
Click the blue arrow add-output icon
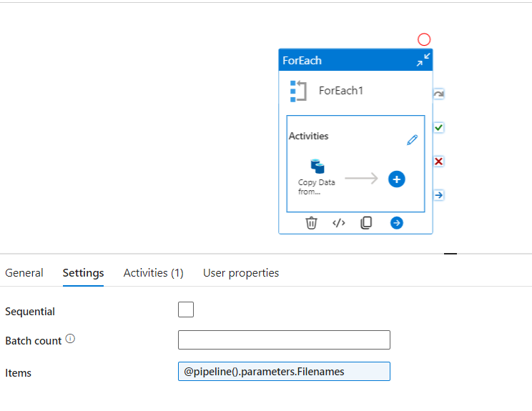(x=397, y=223)
